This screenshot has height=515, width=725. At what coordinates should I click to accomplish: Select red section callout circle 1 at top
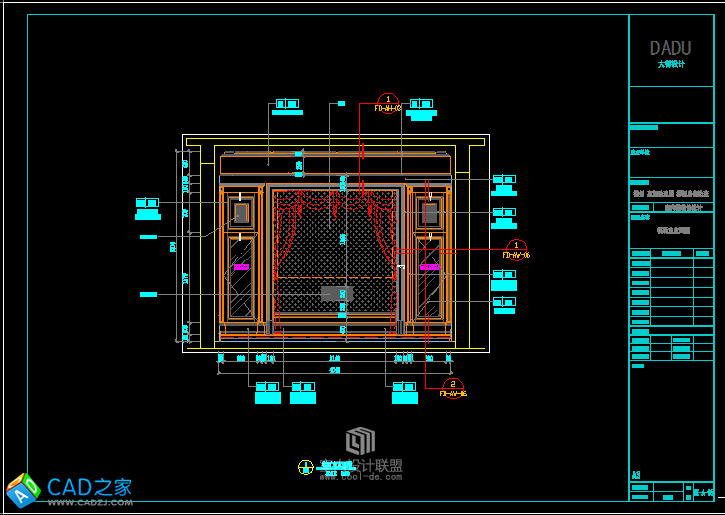coord(388,99)
